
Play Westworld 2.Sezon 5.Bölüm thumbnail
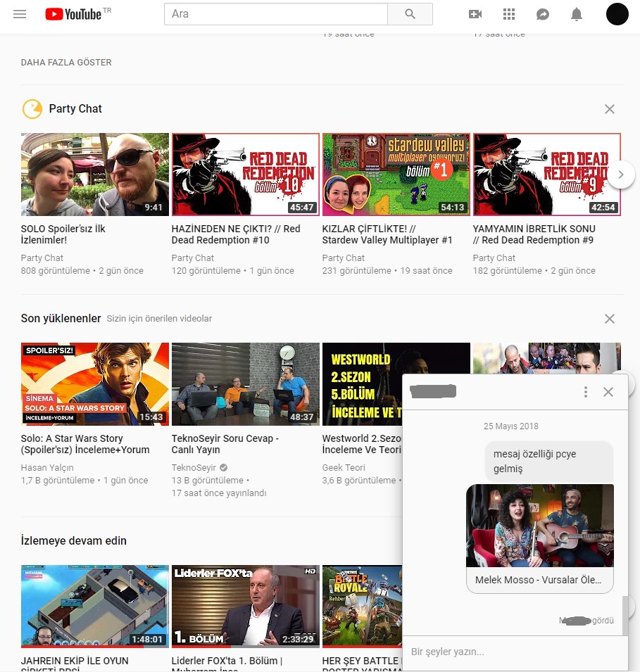[362, 384]
